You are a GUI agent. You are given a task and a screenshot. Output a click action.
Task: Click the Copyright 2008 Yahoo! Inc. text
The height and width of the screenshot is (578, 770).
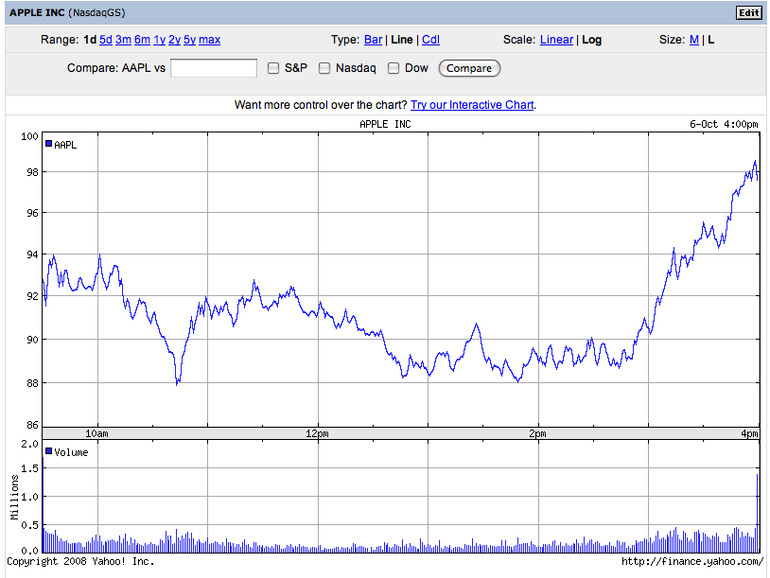[x=81, y=561]
